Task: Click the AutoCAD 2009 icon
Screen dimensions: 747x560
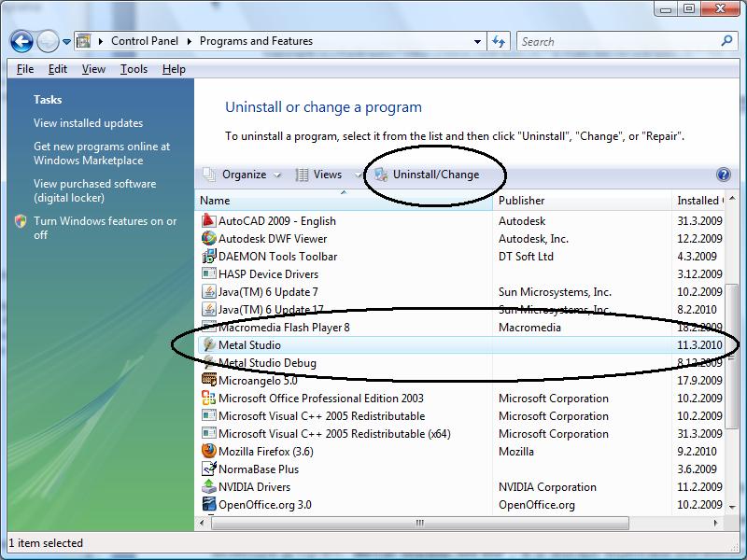Action: [208, 220]
